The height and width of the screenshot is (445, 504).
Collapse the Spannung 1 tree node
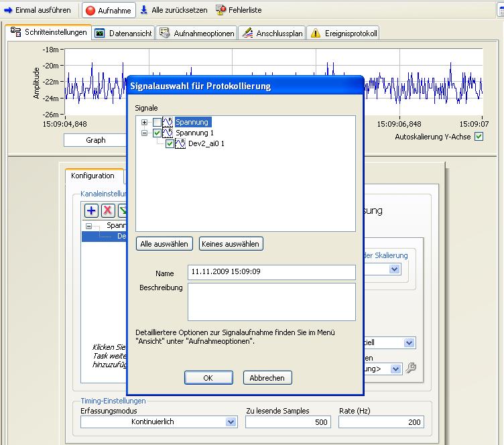click(144, 133)
